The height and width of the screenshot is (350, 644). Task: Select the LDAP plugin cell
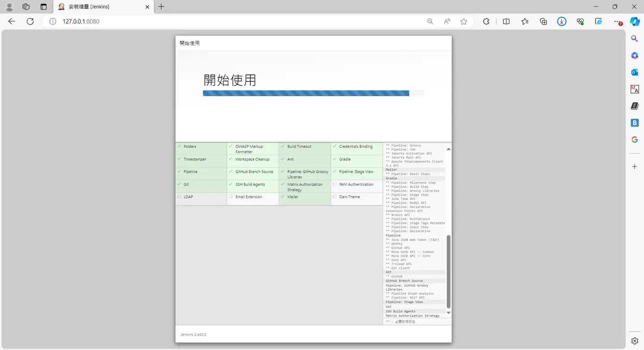point(201,199)
